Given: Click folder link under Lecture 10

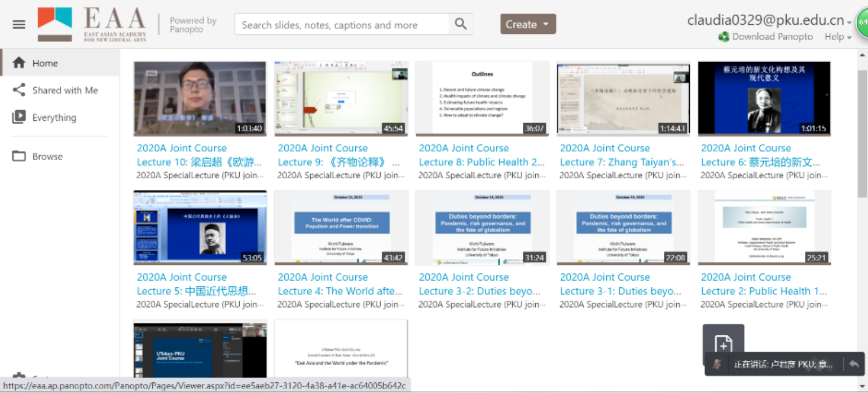Looking at the screenshot, I should point(200,176).
